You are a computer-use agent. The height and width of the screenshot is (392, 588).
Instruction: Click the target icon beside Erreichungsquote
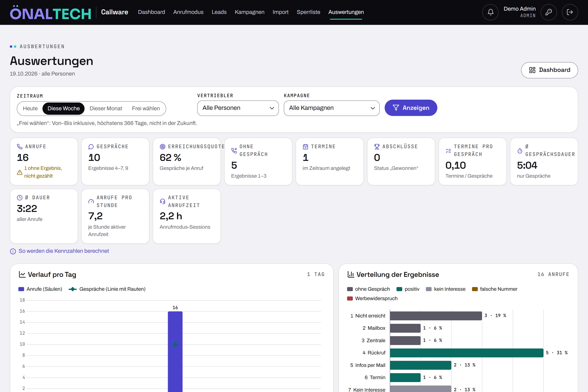click(x=163, y=147)
